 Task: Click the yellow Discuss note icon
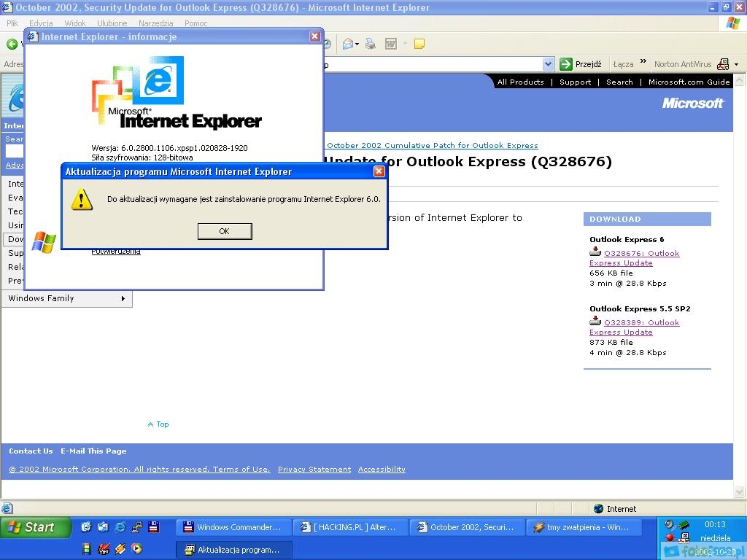point(419,44)
